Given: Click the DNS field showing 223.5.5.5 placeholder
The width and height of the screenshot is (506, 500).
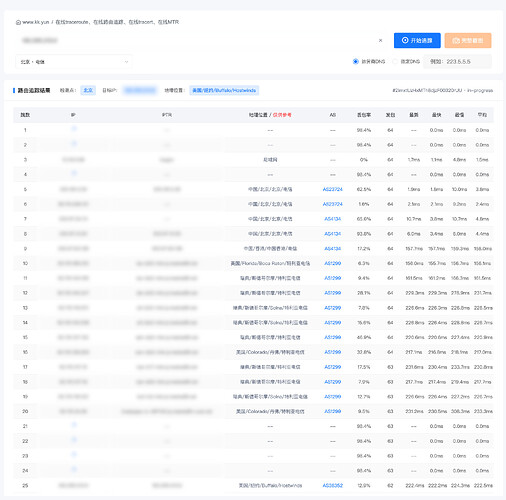Looking at the screenshot, I should pyautogui.click(x=457, y=62).
